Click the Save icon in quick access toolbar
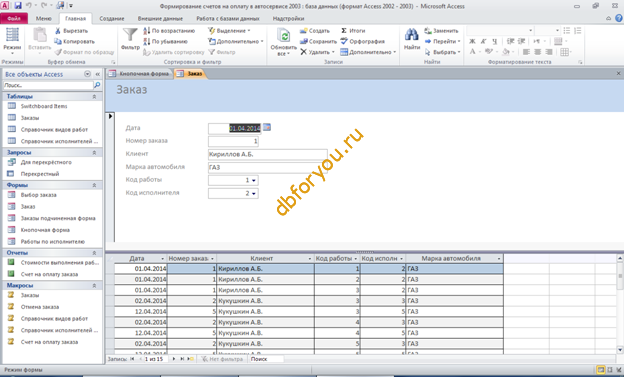Screen dimensions: 624x377 pos(18,6)
